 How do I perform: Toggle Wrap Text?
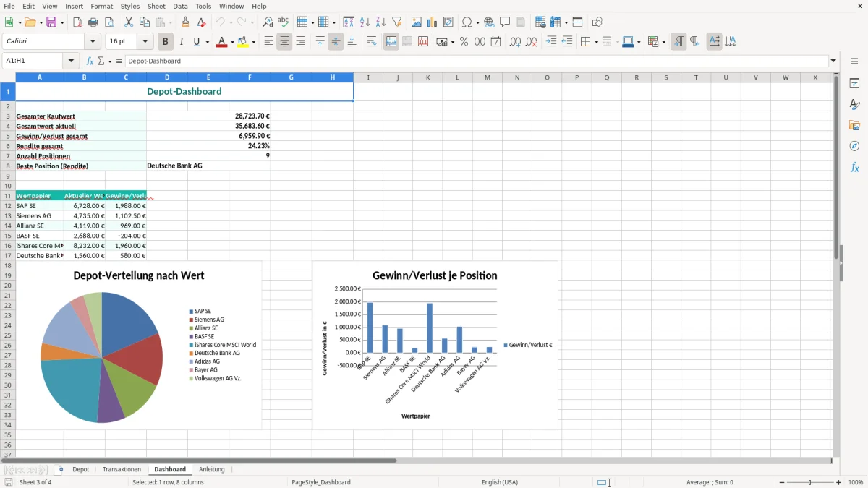point(371,42)
